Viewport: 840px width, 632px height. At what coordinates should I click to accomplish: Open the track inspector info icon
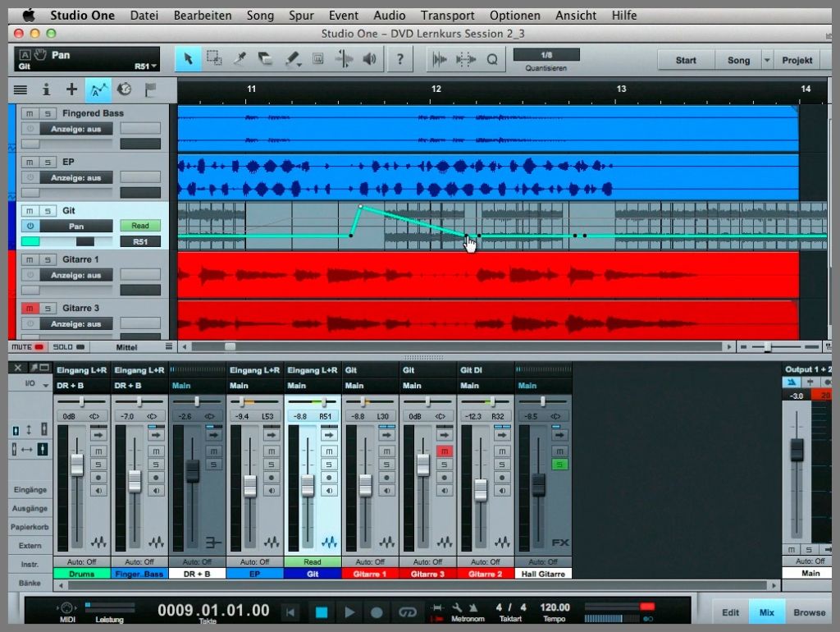[46, 89]
